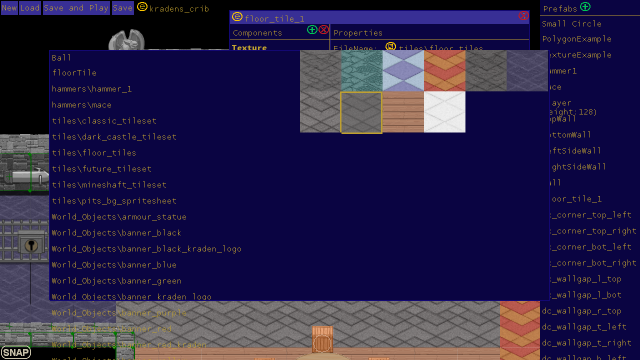Viewport: 640px width, 360px height.
Task: Pick the red and orange chevron tile
Action: pyautogui.click(x=444, y=71)
